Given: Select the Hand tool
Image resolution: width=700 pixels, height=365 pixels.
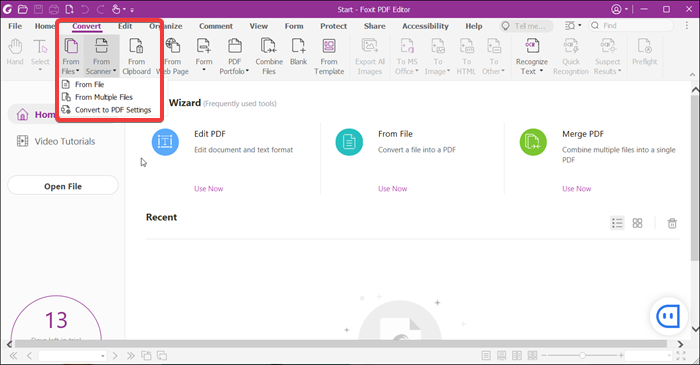Looking at the screenshot, I should 15,53.
